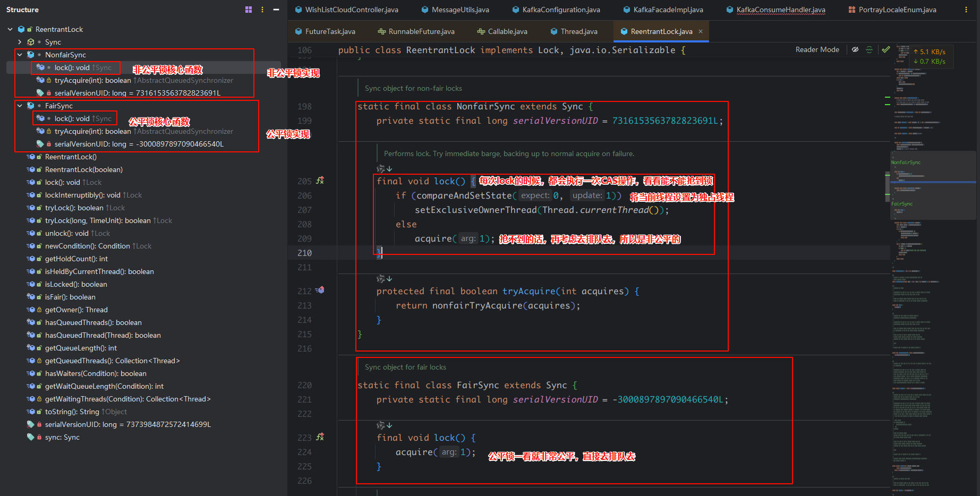Select getHoldCount(): int in Structure
This screenshot has height=496, width=980.
tap(76, 259)
